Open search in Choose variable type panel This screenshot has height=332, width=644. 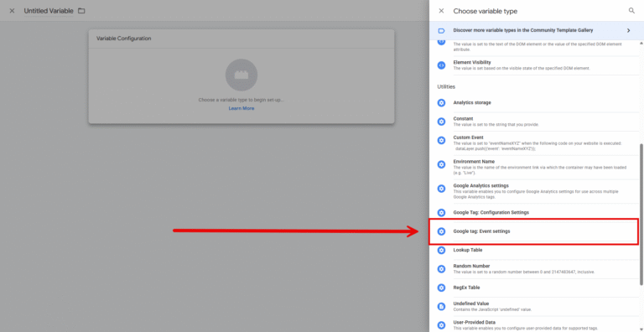631,11
